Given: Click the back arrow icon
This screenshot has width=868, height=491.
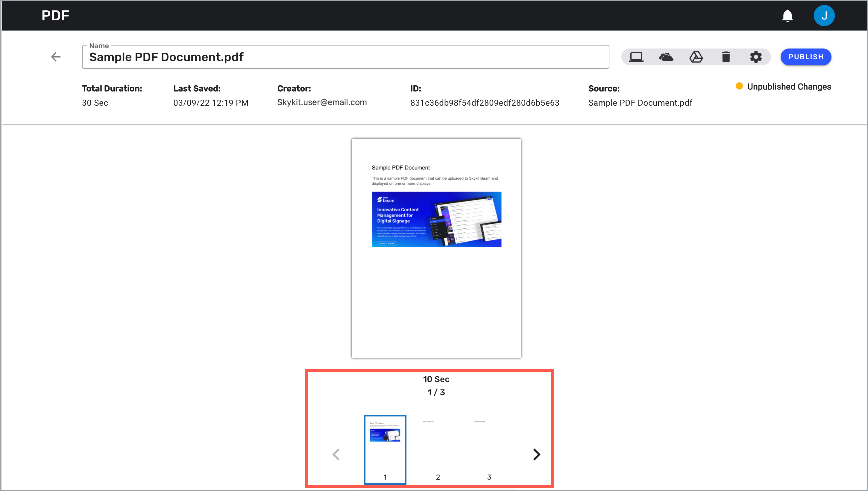Looking at the screenshot, I should click(x=55, y=57).
